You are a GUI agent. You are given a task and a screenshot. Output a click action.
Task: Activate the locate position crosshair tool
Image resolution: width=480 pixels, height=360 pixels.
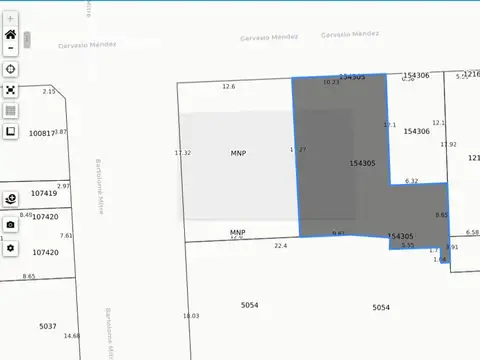point(10,69)
